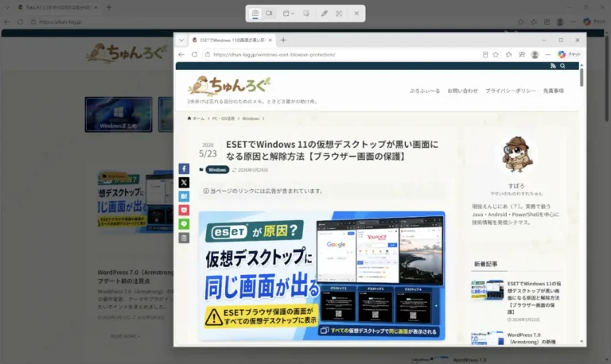
Task: Open snip shape mode dropdown in Snipping toolbar
Action: pyautogui.click(x=288, y=14)
